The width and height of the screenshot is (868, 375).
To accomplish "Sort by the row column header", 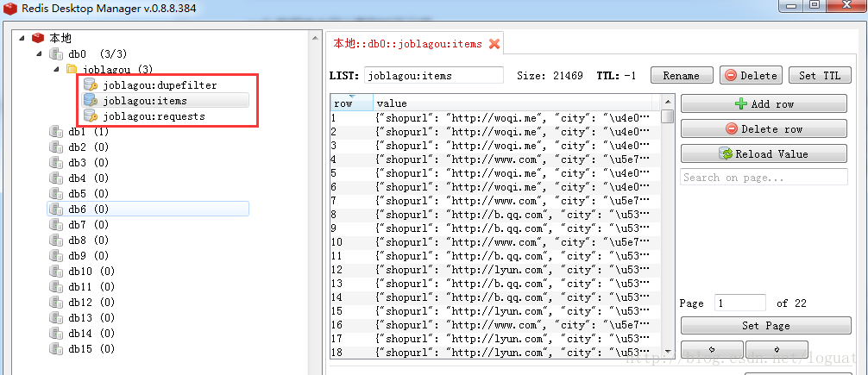I will click(351, 103).
